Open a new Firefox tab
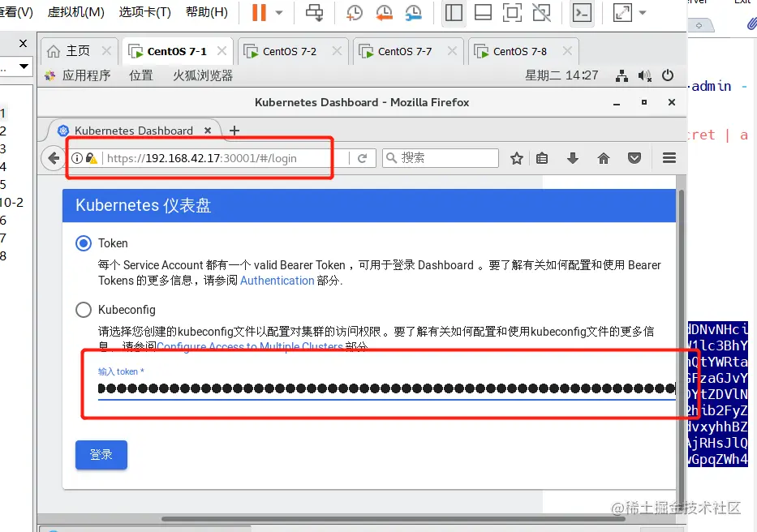Image resolution: width=757 pixels, height=532 pixels. click(x=234, y=131)
